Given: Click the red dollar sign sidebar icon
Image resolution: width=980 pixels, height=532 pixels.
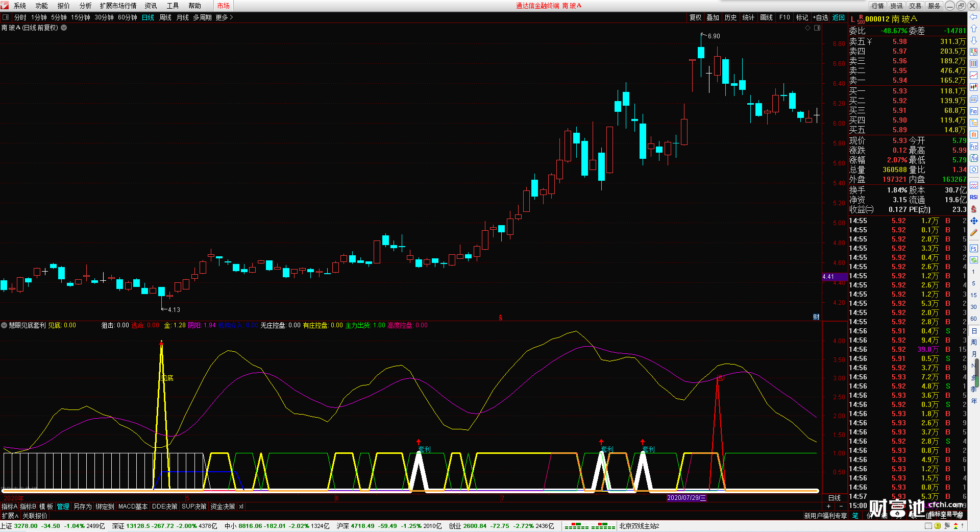Looking at the screenshot, I should click(974, 209).
